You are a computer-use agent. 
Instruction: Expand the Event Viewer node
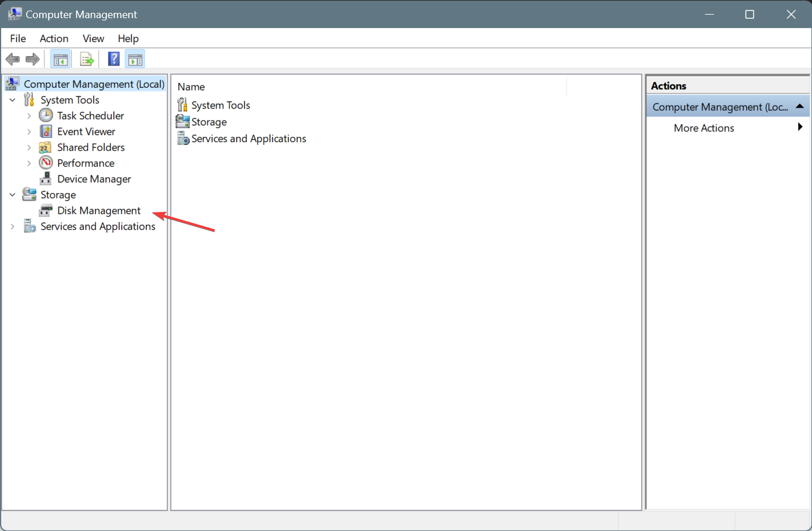[29, 132]
